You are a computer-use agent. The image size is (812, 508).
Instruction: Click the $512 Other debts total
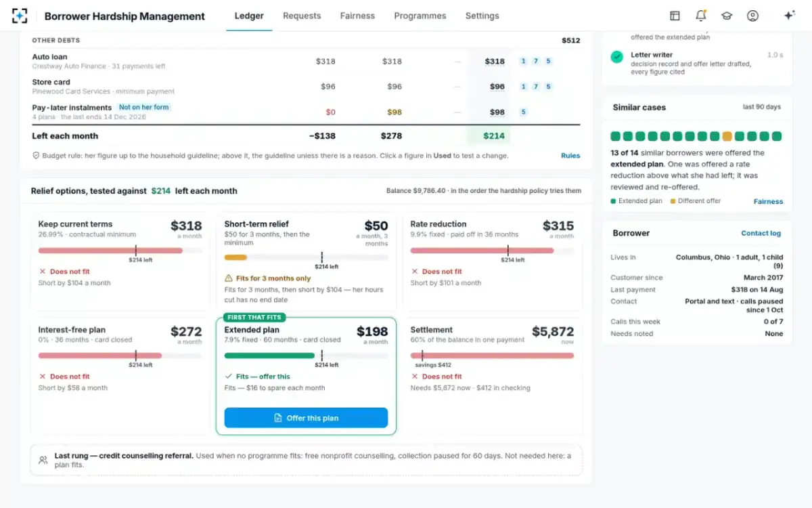click(571, 41)
